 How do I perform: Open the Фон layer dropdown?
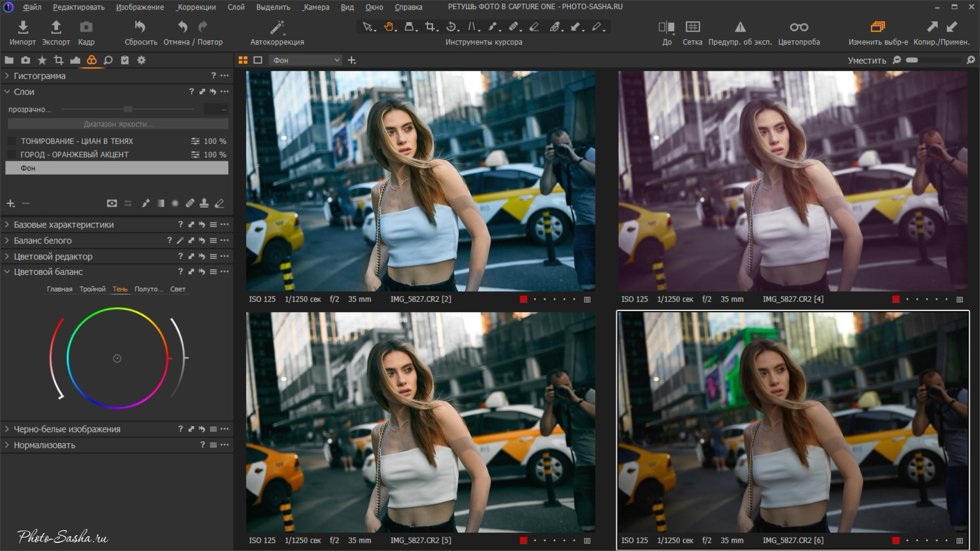tap(305, 60)
